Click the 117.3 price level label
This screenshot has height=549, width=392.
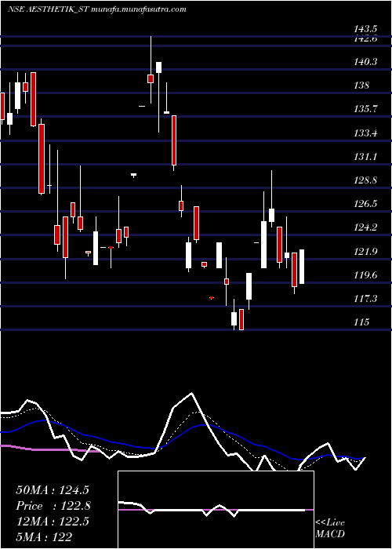(x=365, y=299)
